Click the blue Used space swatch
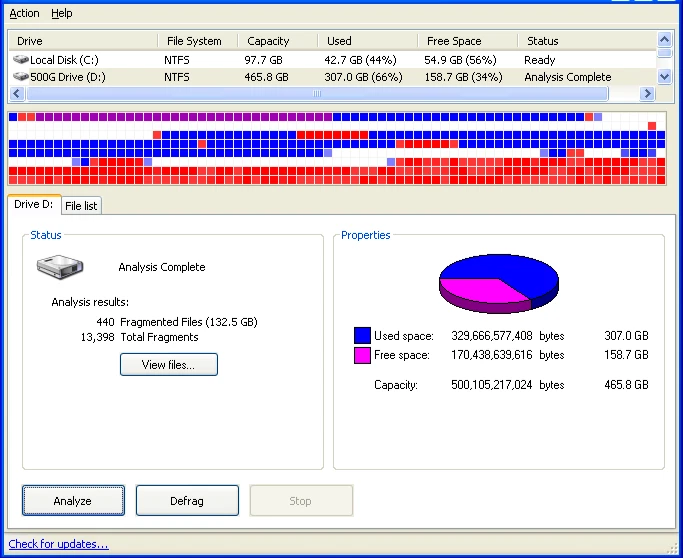The height and width of the screenshot is (558, 683). point(362,335)
